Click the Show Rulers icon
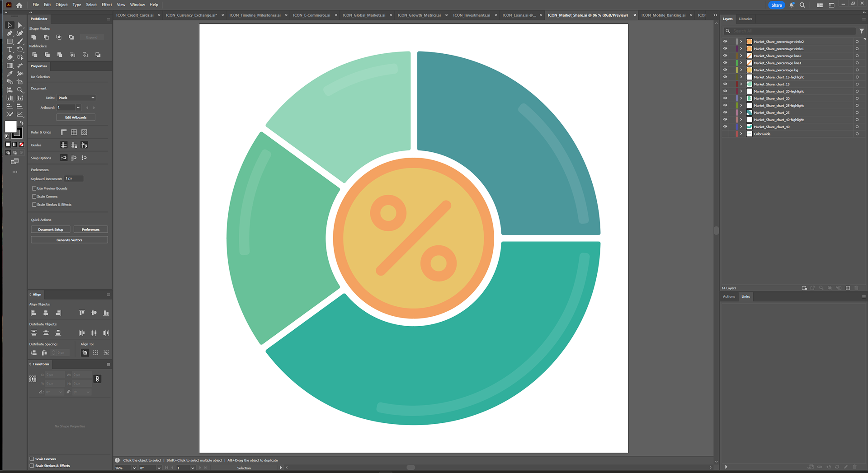Image resolution: width=868 pixels, height=473 pixels. (64, 132)
